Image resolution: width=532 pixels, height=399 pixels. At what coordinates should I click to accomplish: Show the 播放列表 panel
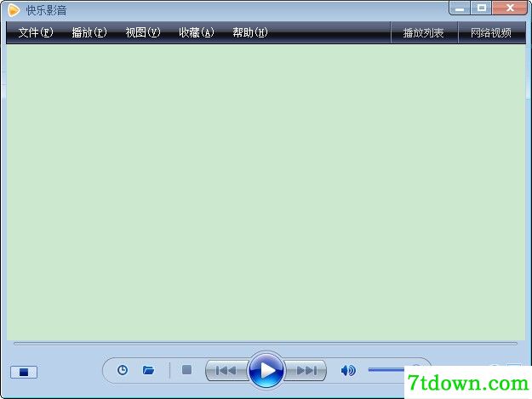423,33
